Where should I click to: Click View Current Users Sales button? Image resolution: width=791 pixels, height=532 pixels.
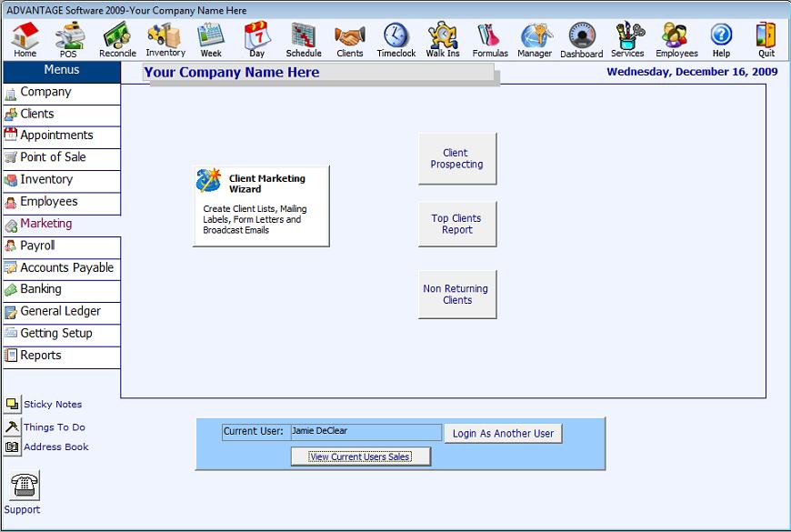(361, 457)
